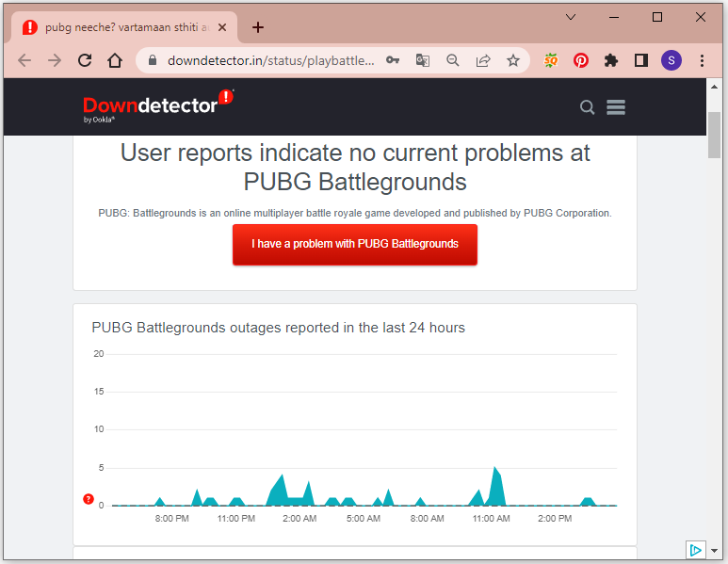Click the scrollbar down arrow
728x564 pixels.
(x=714, y=551)
